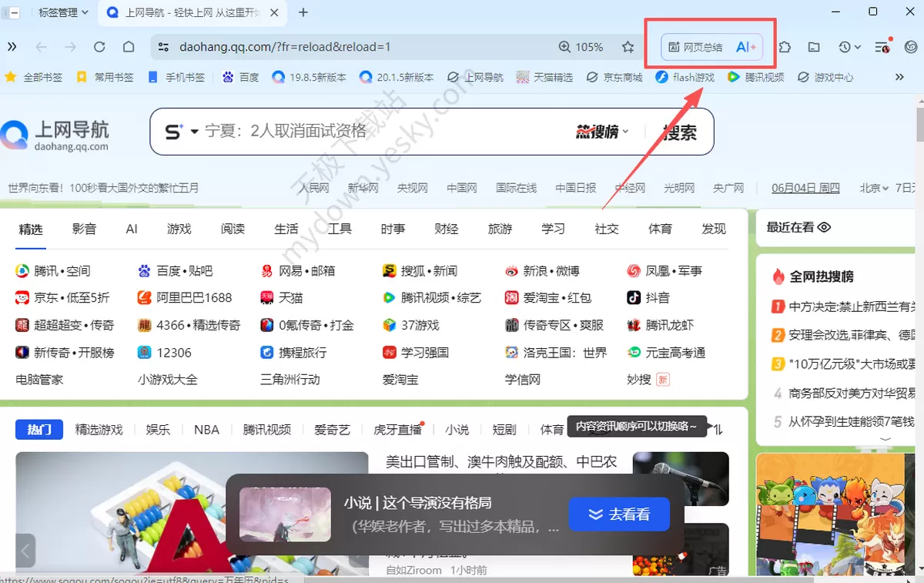Select the NBA news tab
This screenshot has width=924, height=583.
click(x=206, y=430)
